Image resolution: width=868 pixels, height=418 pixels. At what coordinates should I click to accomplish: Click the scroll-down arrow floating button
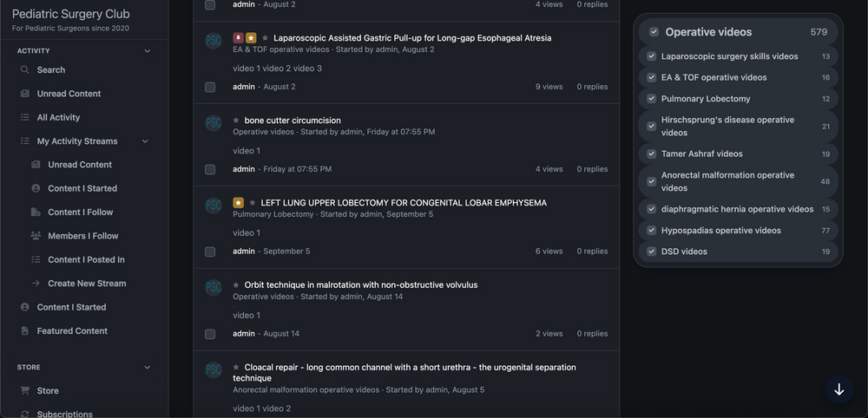pyautogui.click(x=838, y=389)
